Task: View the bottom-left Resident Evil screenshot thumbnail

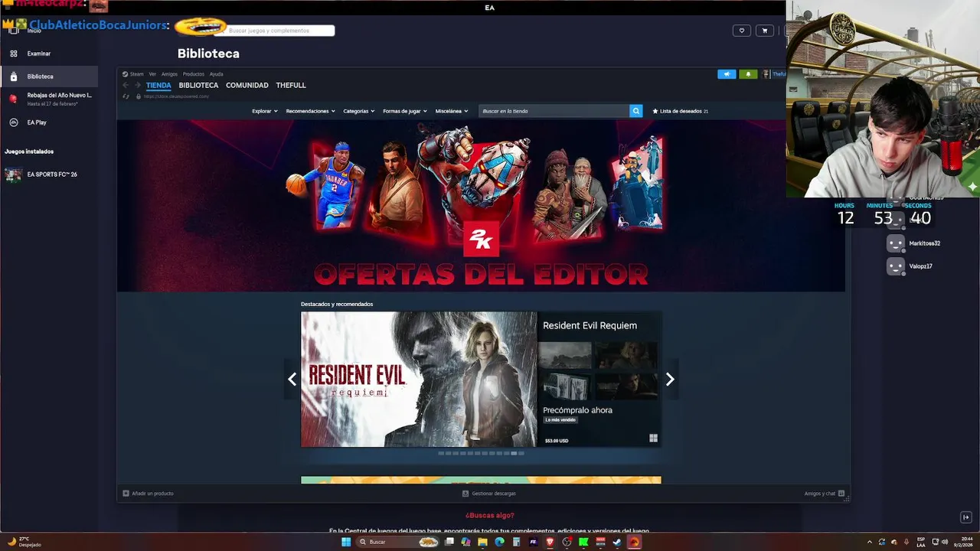Action: tap(567, 386)
